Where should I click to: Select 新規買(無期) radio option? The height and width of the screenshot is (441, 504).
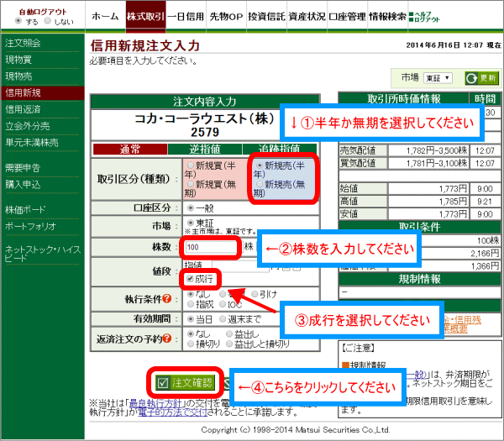(x=191, y=184)
